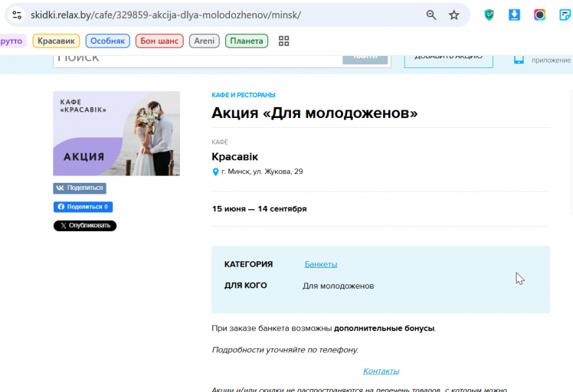Focus the Поиск search field
Viewport: 573px width, 392px height.
(x=198, y=60)
